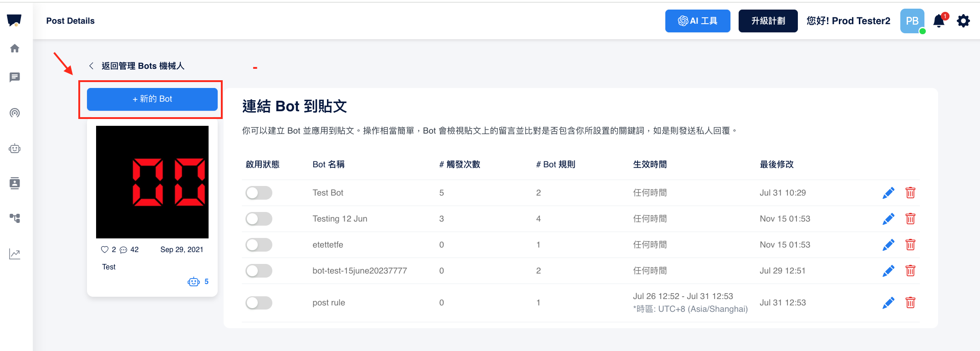Click the notification bell icon

(939, 21)
